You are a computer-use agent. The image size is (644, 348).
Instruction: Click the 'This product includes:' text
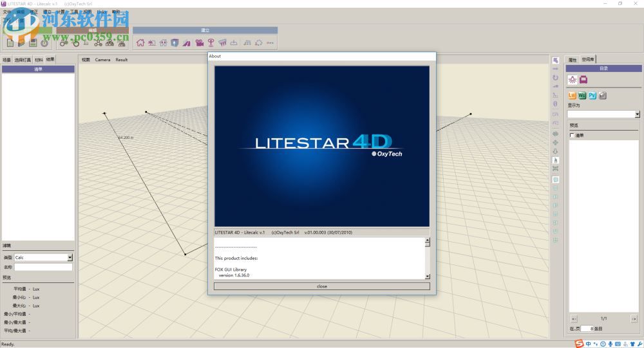click(x=236, y=258)
